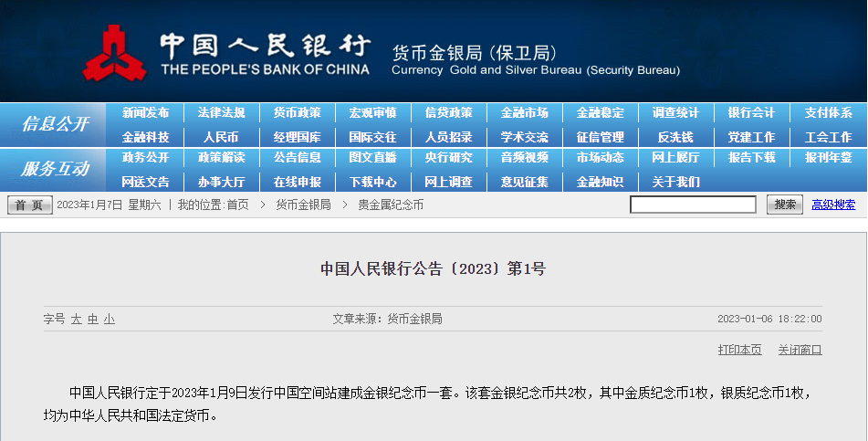The height and width of the screenshot is (441, 868).
Task: Open 在线申报 section
Action: (x=297, y=182)
